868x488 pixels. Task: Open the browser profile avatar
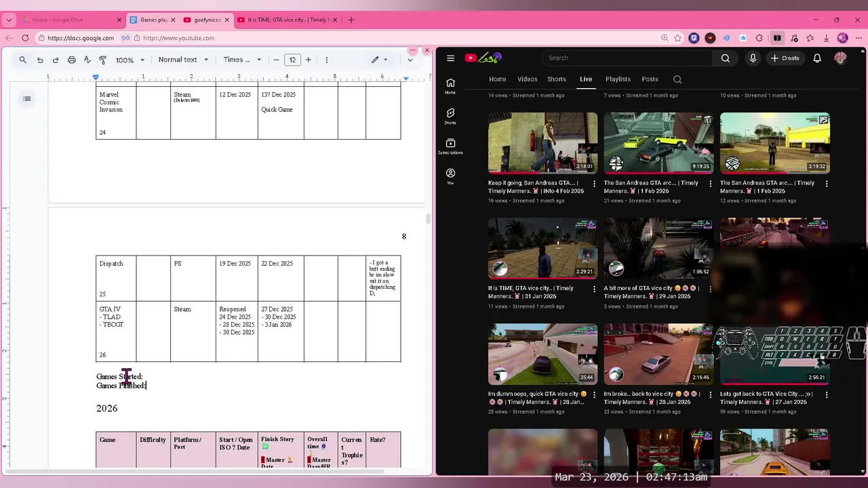coord(842,38)
